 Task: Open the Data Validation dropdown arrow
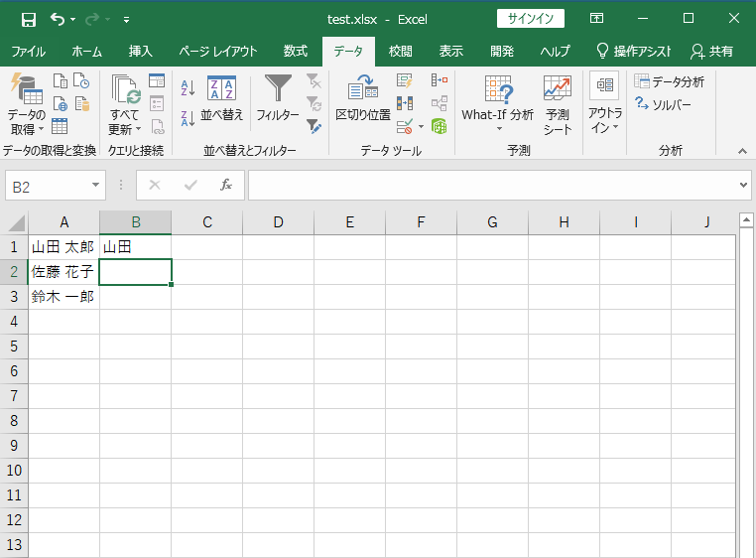click(421, 127)
